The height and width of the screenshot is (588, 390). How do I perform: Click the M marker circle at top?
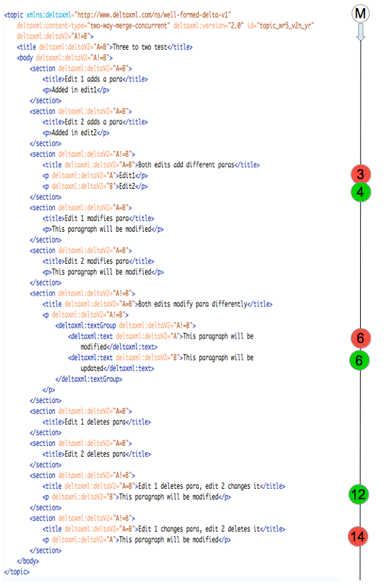click(360, 14)
